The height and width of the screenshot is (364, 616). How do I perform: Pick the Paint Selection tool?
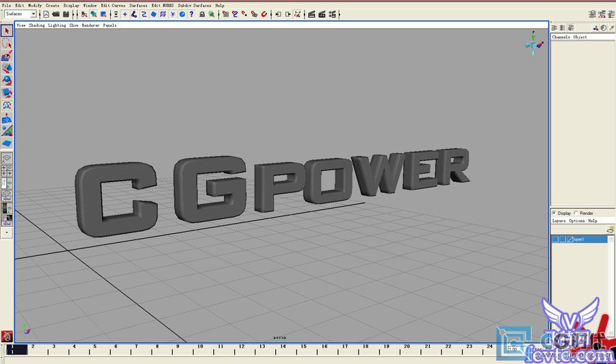[7, 55]
